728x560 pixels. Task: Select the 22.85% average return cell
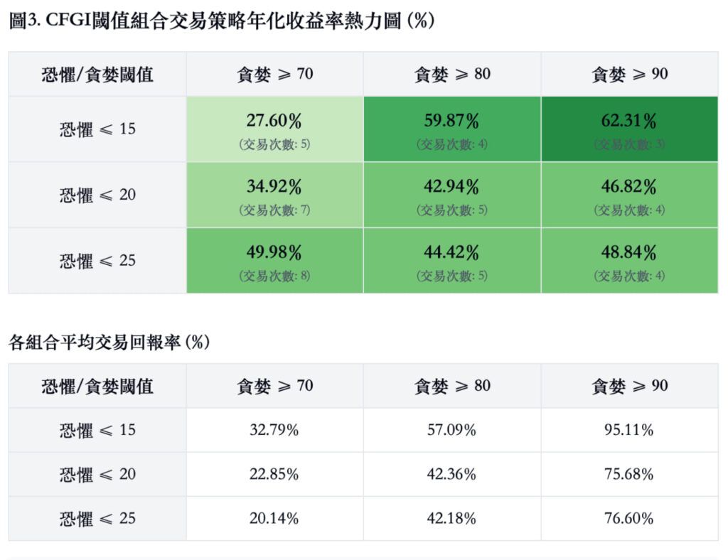pos(274,474)
